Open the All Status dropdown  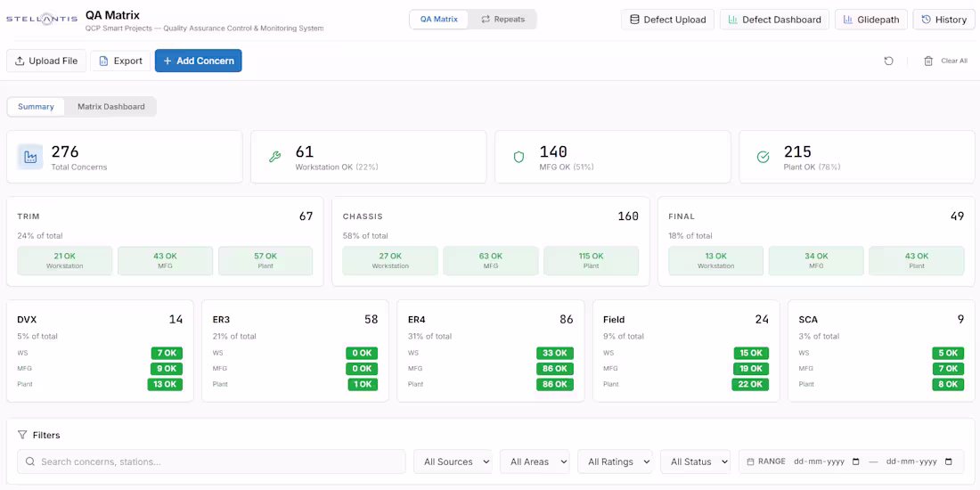(x=696, y=461)
